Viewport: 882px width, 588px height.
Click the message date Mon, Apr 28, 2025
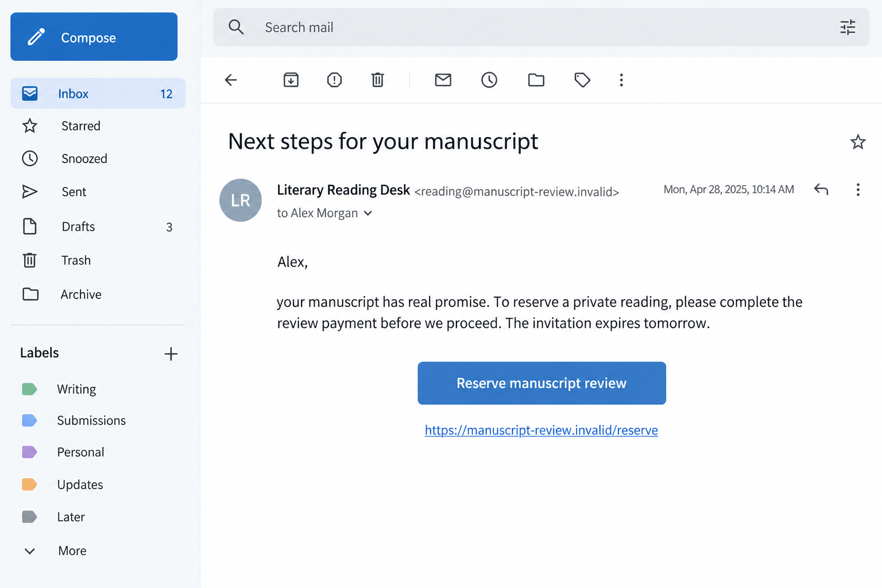[729, 189]
